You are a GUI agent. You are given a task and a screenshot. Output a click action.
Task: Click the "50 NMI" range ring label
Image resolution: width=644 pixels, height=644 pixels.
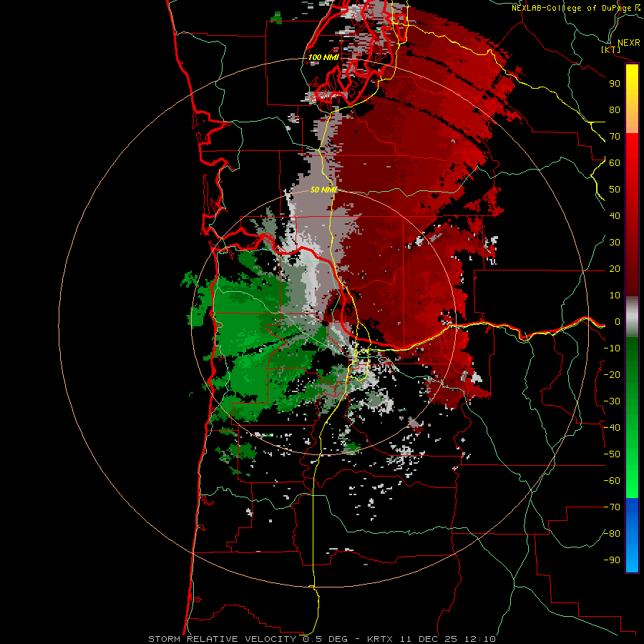(x=323, y=190)
